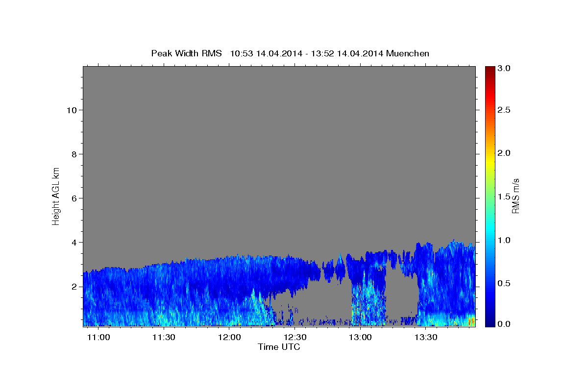Click the 'Time UTC' axis label

279,347
